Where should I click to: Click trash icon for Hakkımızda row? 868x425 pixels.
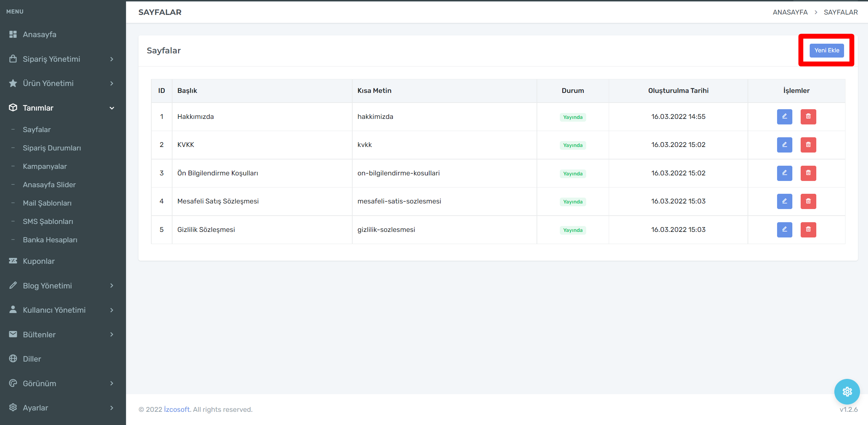point(808,117)
